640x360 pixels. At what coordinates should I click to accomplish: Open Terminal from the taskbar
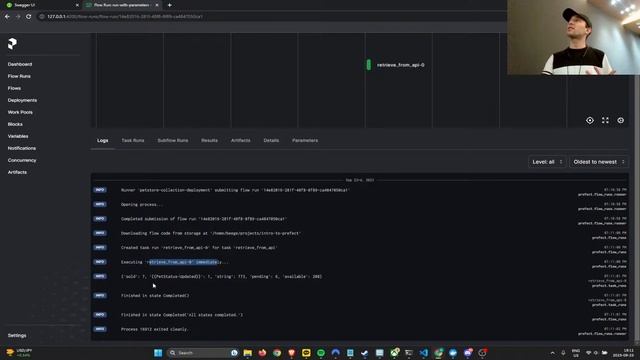pos(409,353)
